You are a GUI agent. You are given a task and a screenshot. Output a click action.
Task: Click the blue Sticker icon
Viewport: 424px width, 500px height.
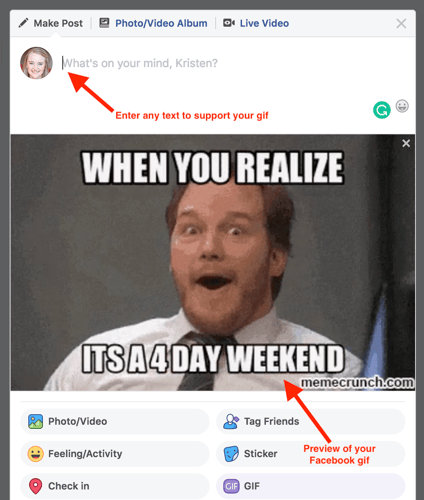(231, 454)
